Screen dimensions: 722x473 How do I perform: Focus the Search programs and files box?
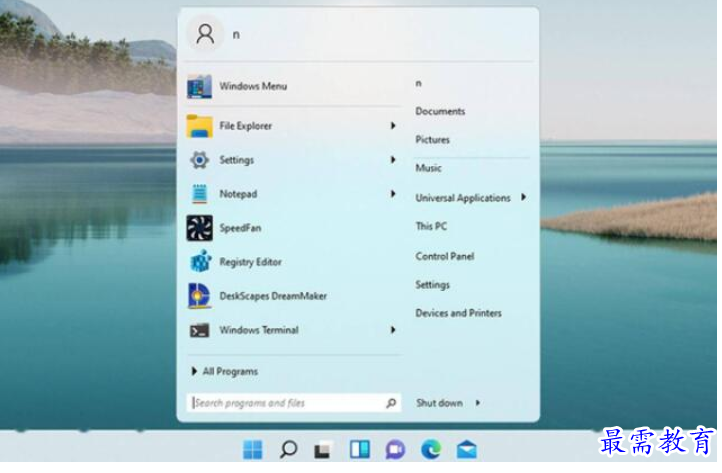[x=294, y=403]
